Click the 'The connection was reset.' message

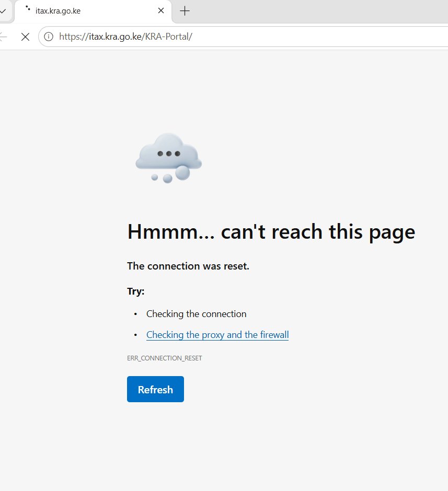188,266
